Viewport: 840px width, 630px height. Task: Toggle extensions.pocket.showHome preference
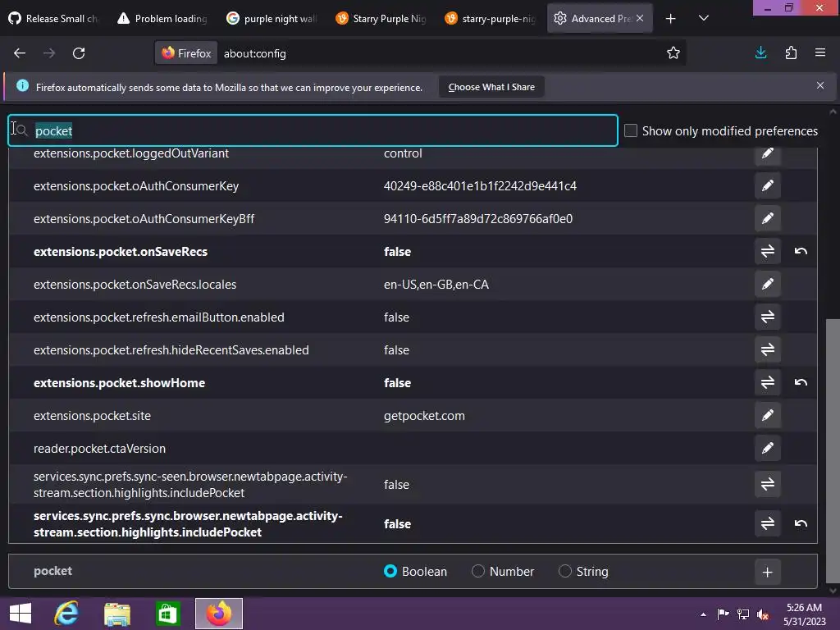pyautogui.click(x=767, y=382)
